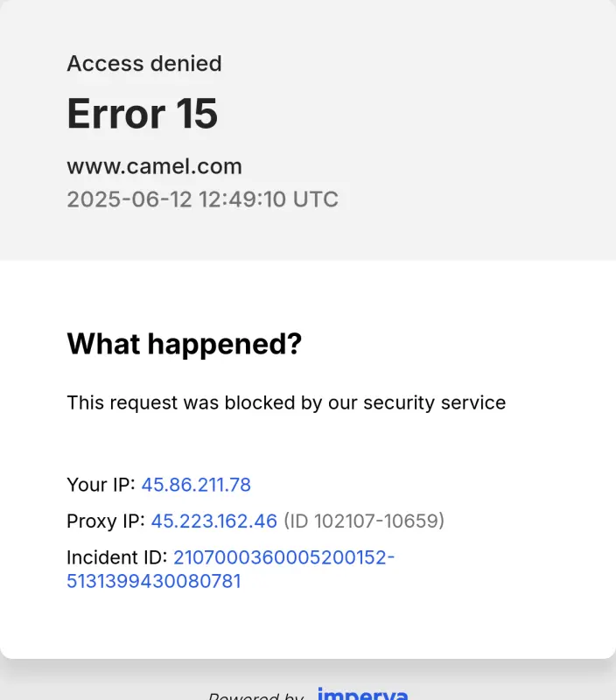This screenshot has height=700, width=616.
Task: Click the What happened? heading
Action: click(185, 344)
